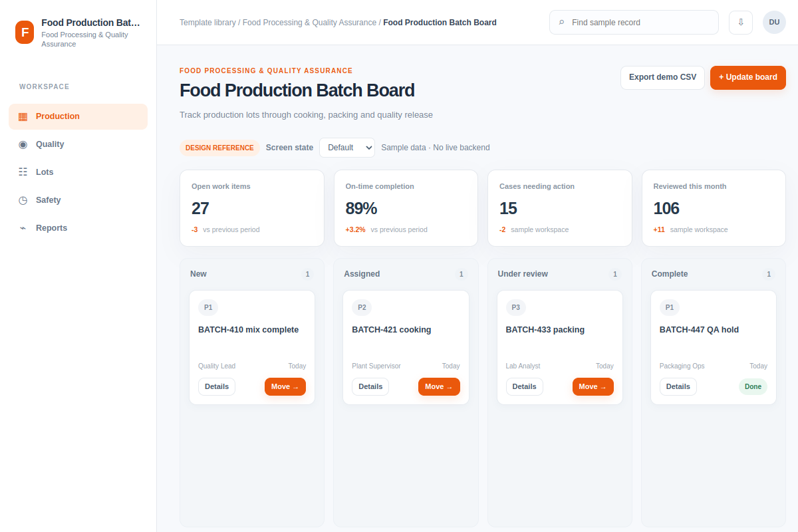Viewport: 798px width, 532px height.
Task: Click the Open work items stat card
Action: (x=252, y=208)
